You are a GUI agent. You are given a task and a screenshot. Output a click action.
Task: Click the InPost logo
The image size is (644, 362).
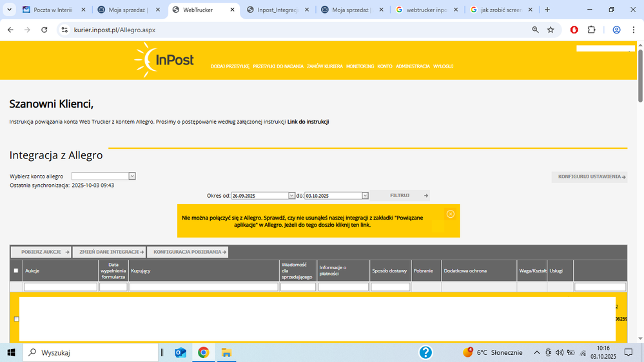(x=164, y=60)
